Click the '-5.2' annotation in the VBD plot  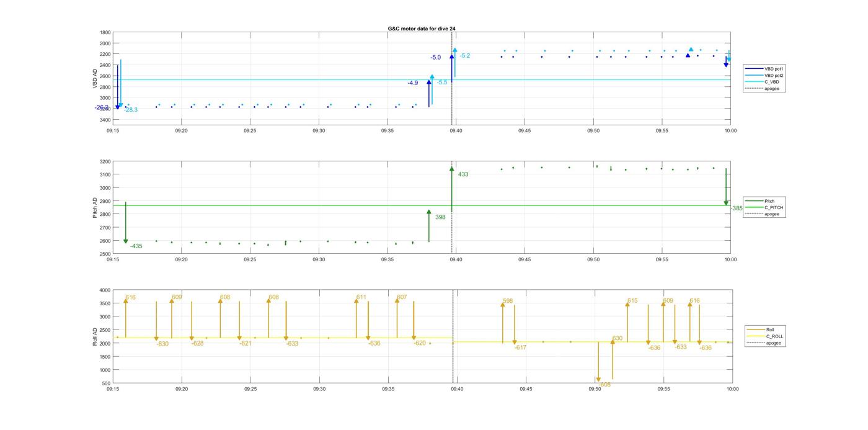464,56
